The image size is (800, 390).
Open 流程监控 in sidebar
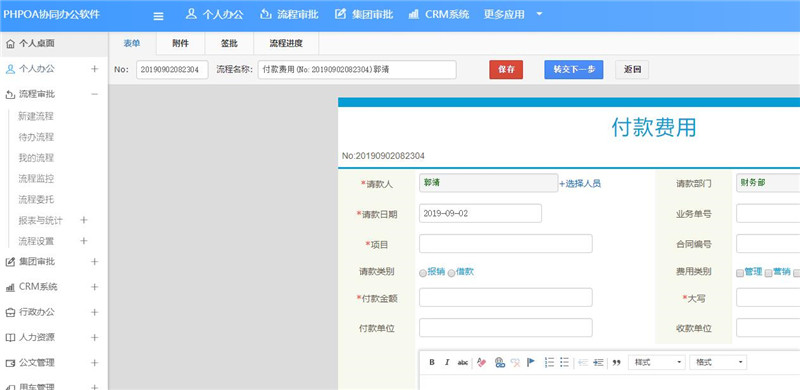(x=36, y=179)
